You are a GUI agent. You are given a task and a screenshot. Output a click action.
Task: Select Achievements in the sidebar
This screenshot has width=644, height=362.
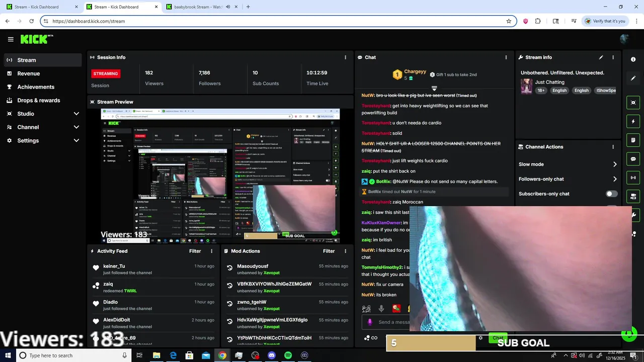coord(43,87)
